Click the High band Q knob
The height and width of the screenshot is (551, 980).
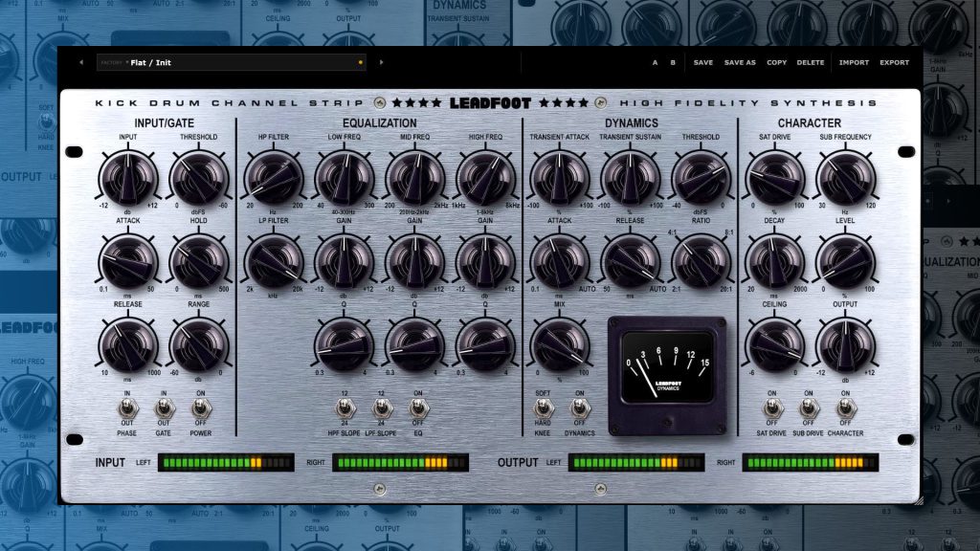coord(485,345)
